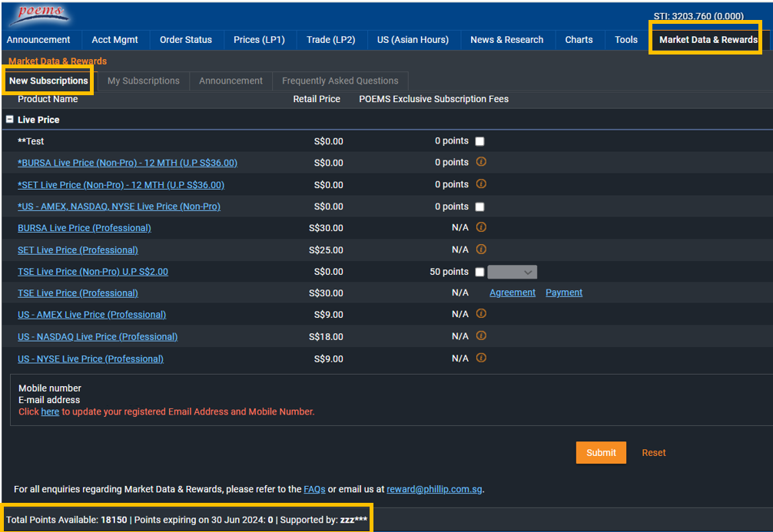
Task: Click info icon for US - AMEX Live Price
Action: [481, 314]
